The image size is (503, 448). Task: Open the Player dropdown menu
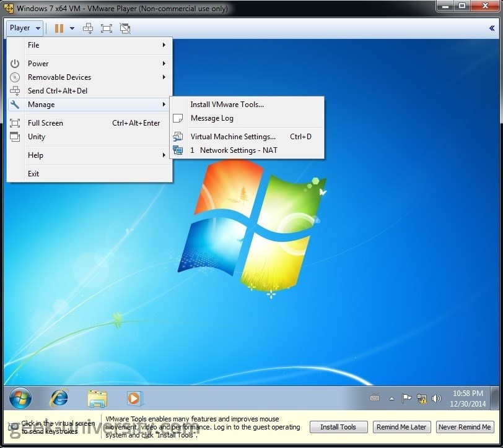pos(24,28)
